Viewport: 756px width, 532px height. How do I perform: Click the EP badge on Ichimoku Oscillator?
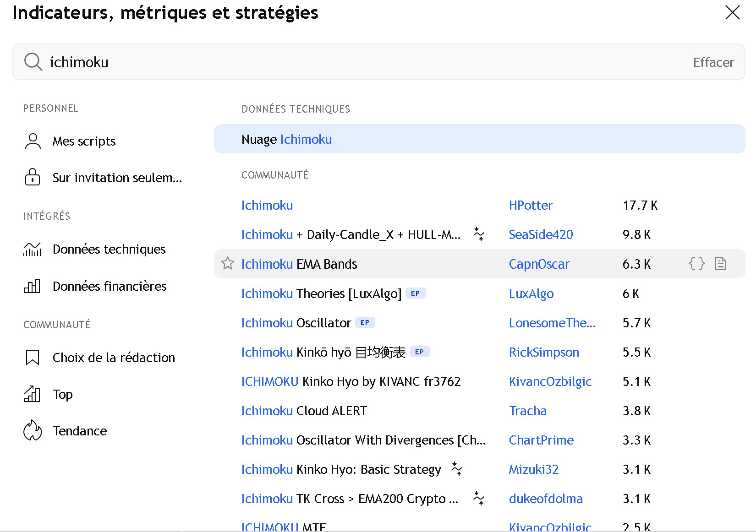[x=365, y=322]
